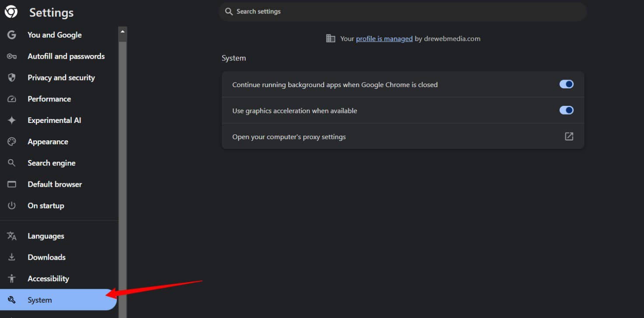Image resolution: width=644 pixels, height=318 pixels.
Task: Click the Experimental AI sparkle icon
Action: pyautogui.click(x=11, y=120)
